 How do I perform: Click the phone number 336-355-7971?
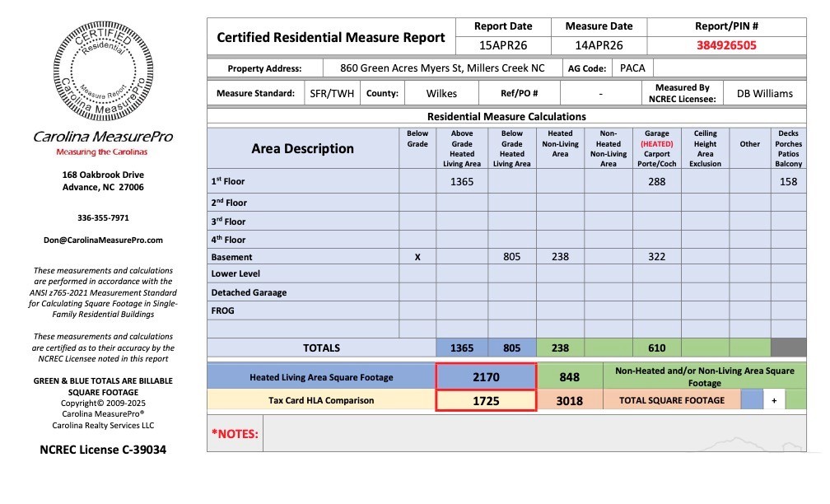click(103, 218)
